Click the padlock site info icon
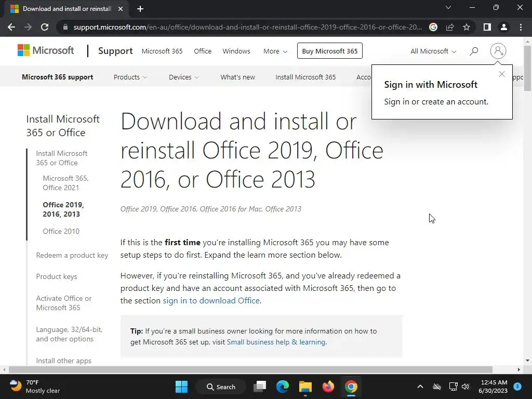Screen dimensions: 532x399 pos(65,27)
